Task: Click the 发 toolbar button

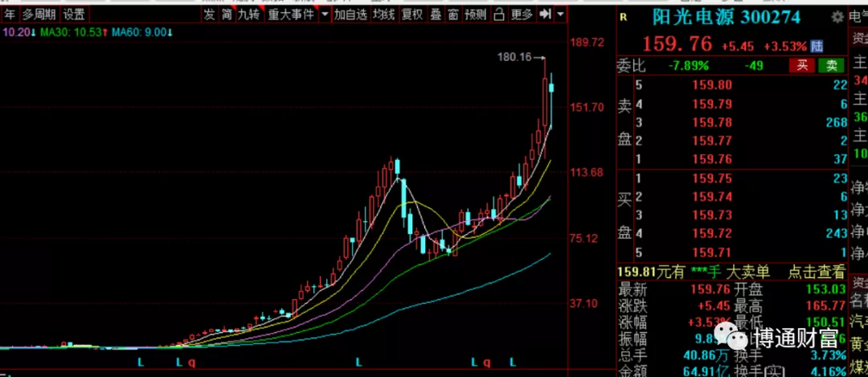Action: pyautogui.click(x=209, y=14)
